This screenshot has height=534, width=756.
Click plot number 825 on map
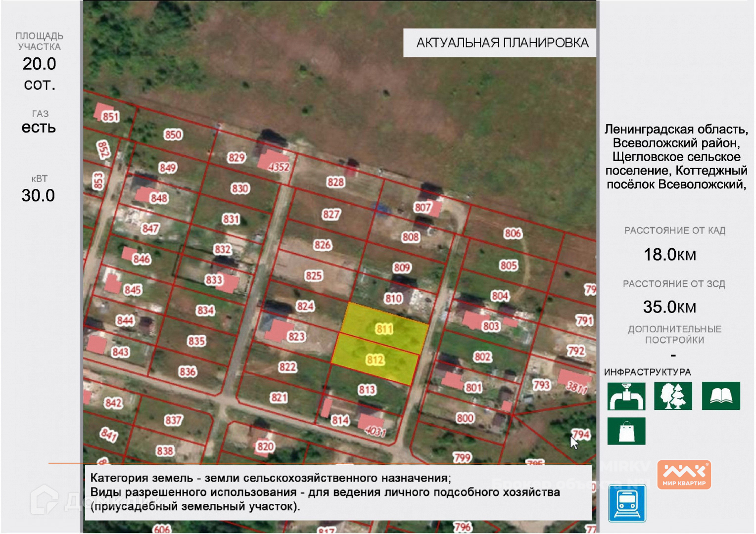[x=314, y=275]
